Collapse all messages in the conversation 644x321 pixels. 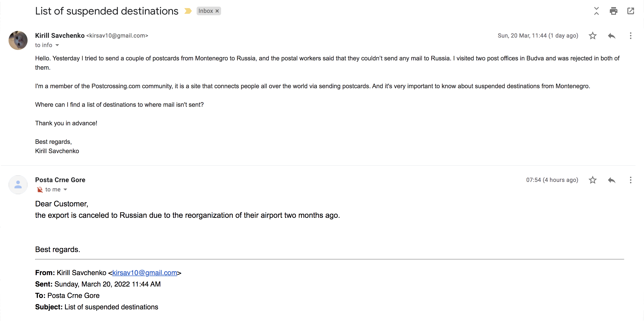point(596,11)
